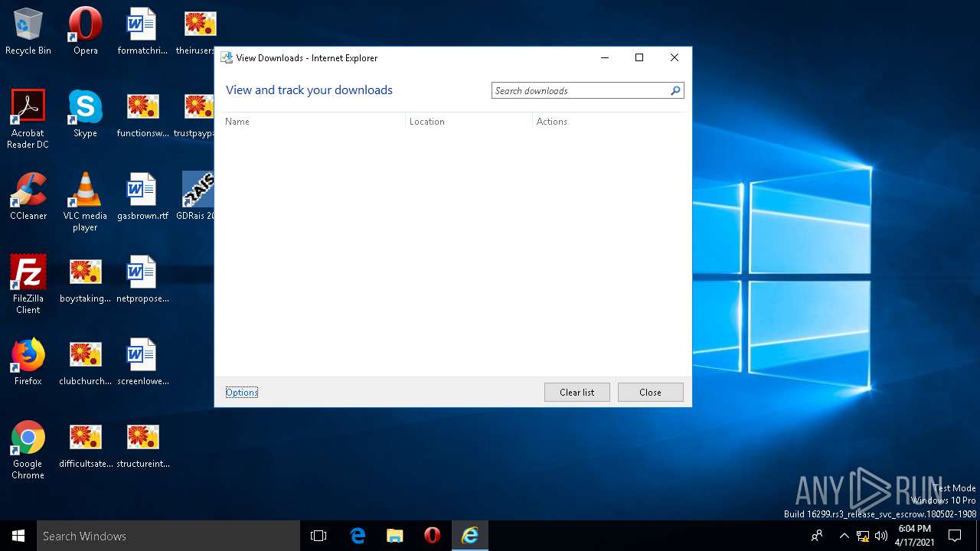This screenshot has width=980, height=551.
Task: Open the People icon in the taskbar
Action: [x=817, y=536]
